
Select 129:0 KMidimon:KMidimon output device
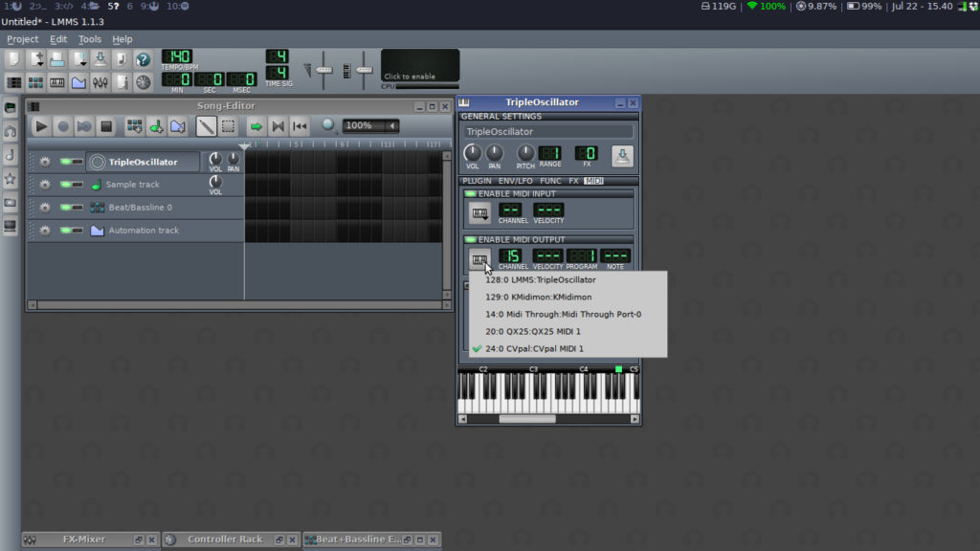coord(568,298)
